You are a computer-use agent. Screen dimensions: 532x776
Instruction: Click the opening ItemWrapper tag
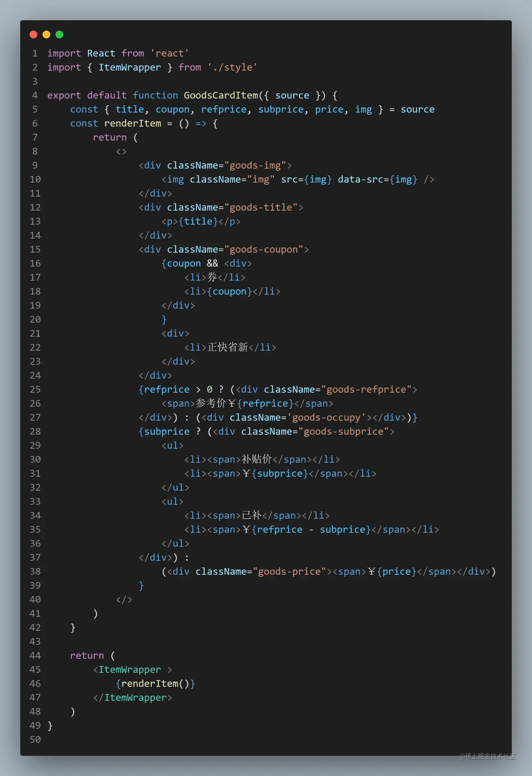pos(133,669)
